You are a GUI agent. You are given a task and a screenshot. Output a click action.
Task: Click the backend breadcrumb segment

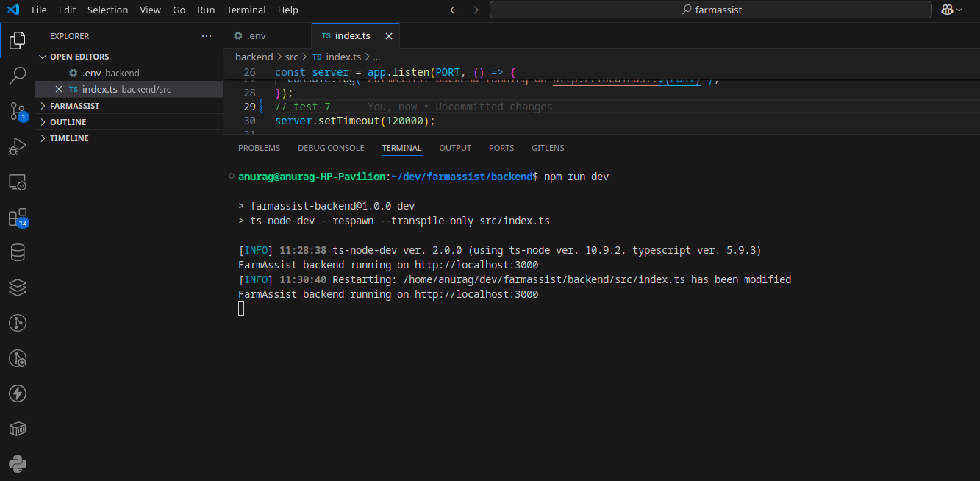point(254,57)
